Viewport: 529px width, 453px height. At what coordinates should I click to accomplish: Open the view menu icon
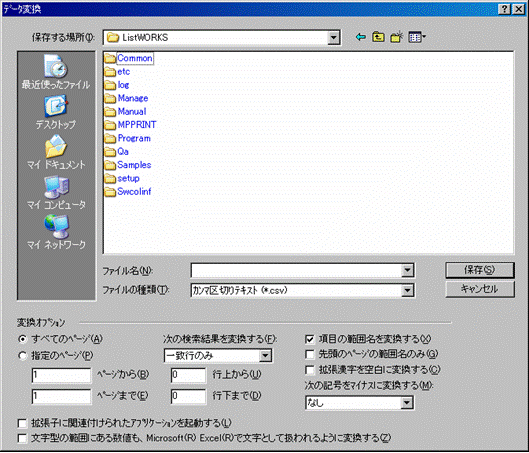pyautogui.click(x=417, y=37)
